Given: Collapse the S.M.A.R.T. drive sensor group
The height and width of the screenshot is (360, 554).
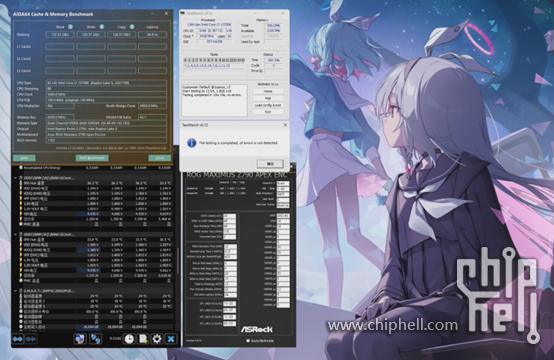Looking at the screenshot, I should point(16,290).
